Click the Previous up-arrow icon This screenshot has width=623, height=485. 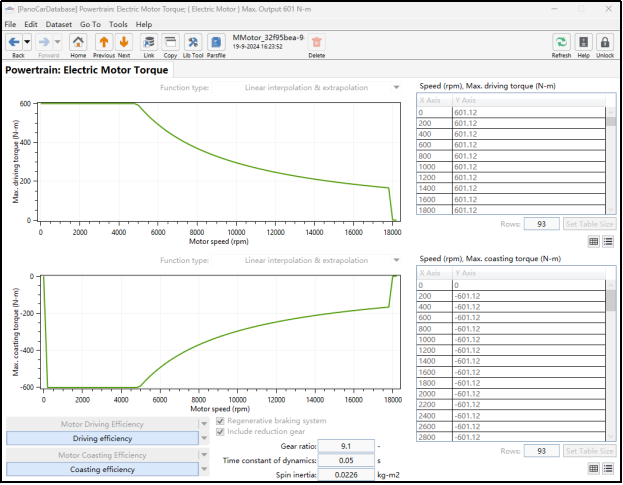click(104, 42)
